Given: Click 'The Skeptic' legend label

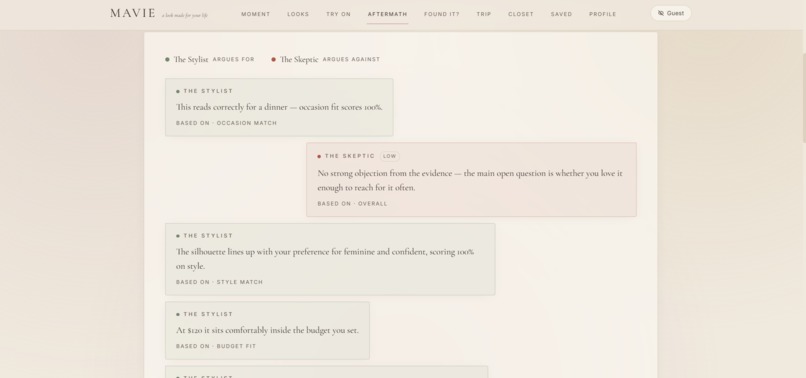Looking at the screenshot, I should (299, 60).
